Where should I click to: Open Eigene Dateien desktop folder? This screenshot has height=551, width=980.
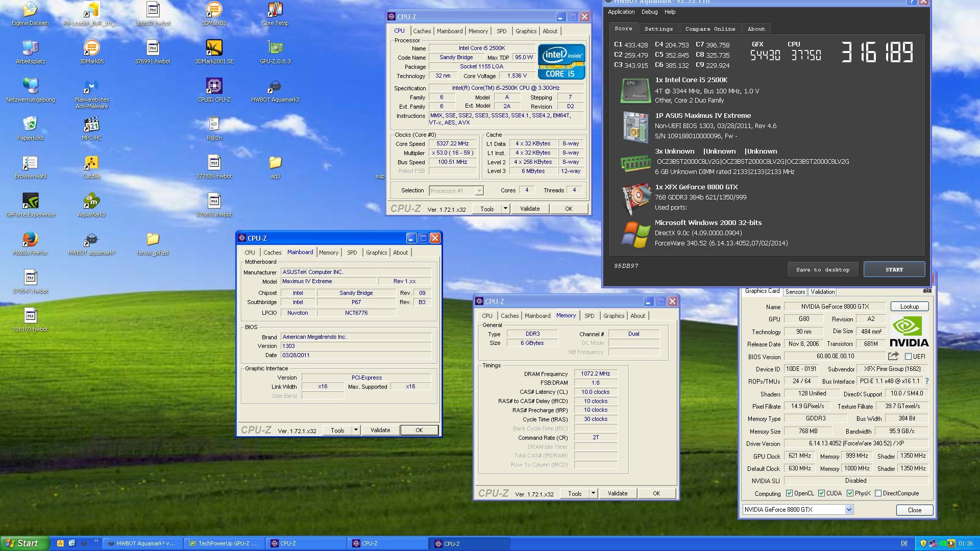30,14
